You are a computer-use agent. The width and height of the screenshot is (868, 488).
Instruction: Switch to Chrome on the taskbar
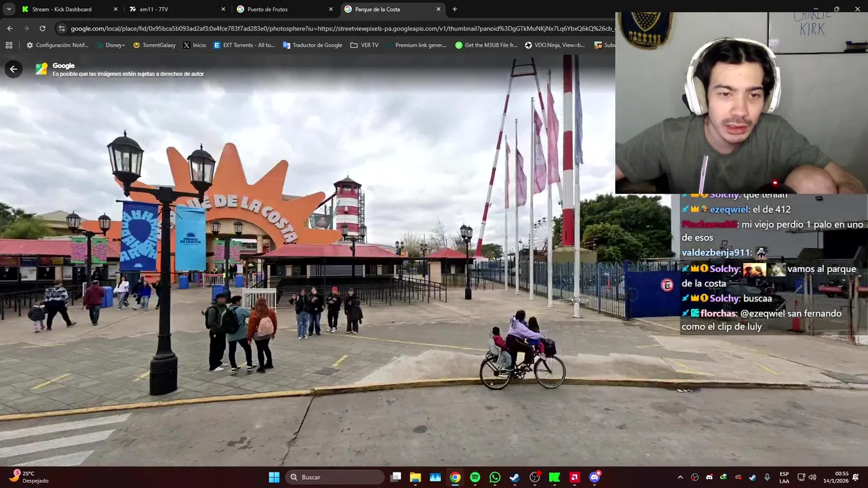click(x=455, y=477)
